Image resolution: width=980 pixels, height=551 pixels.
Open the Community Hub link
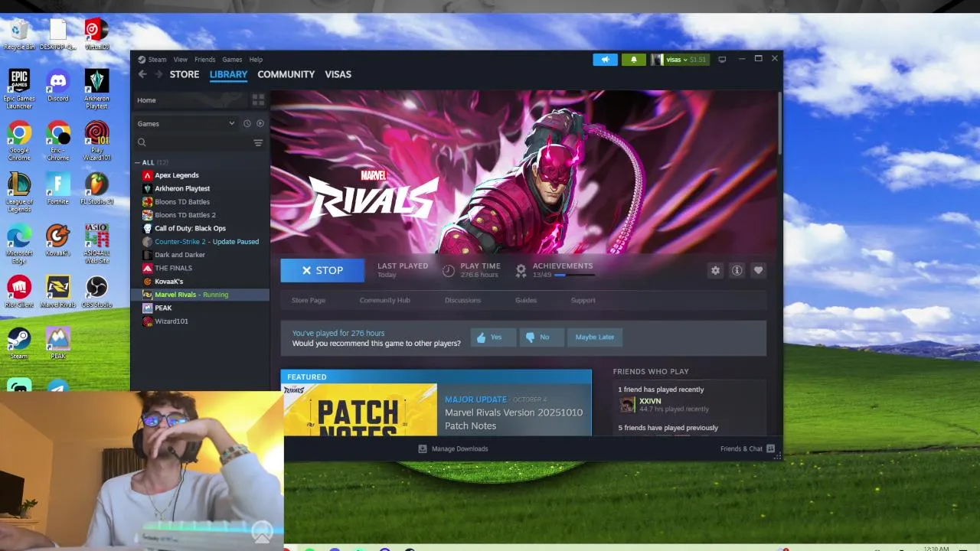coord(384,300)
